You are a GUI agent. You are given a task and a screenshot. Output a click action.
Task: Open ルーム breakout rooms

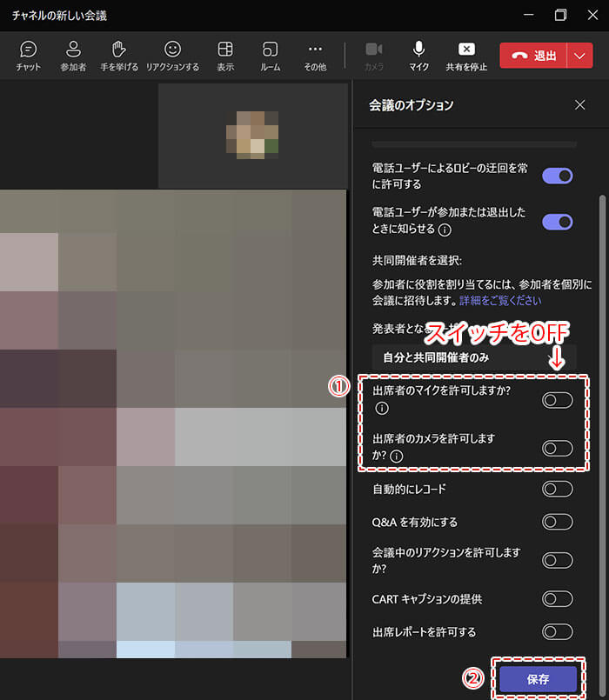[x=271, y=56]
